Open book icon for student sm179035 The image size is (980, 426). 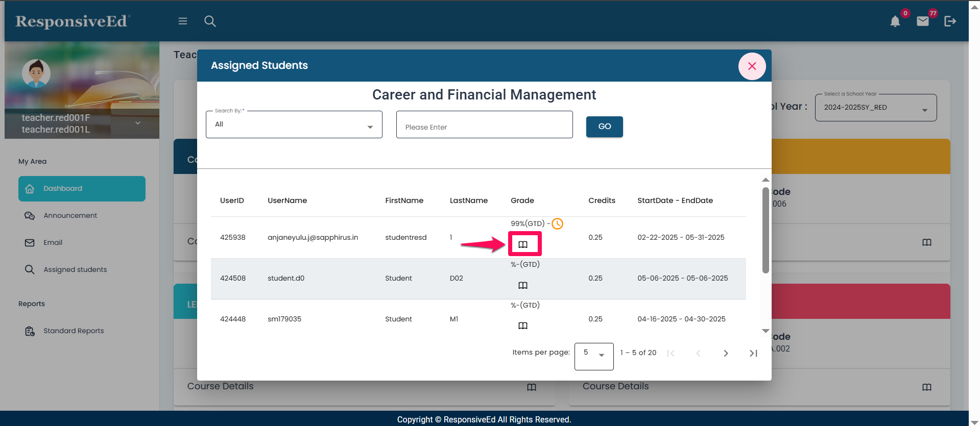(523, 325)
